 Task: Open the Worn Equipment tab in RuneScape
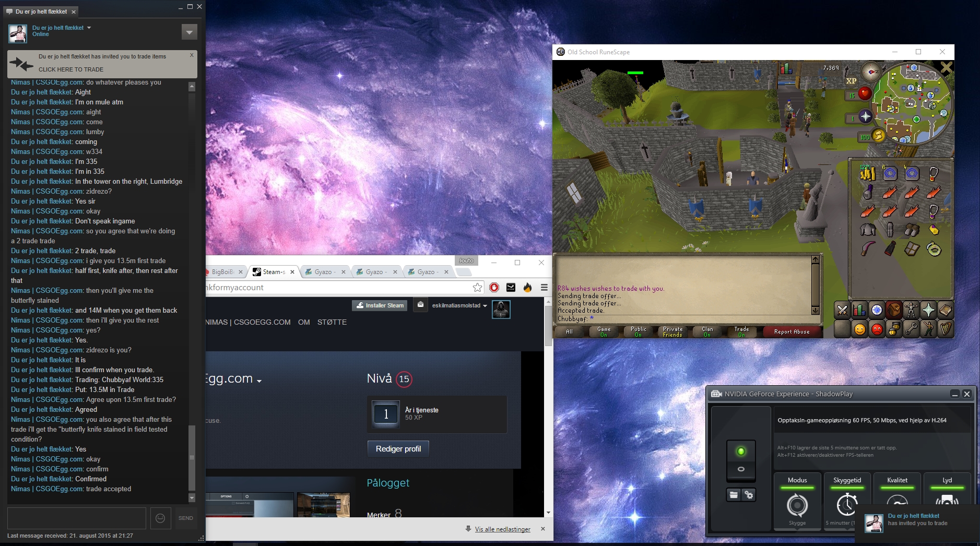(x=911, y=310)
